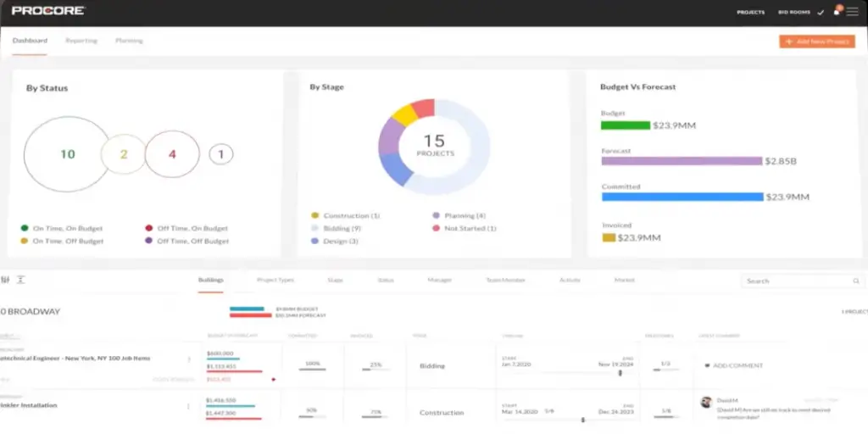The width and height of the screenshot is (868, 434).
Task: Switch to the Reporting tab
Action: click(x=81, y=41)
